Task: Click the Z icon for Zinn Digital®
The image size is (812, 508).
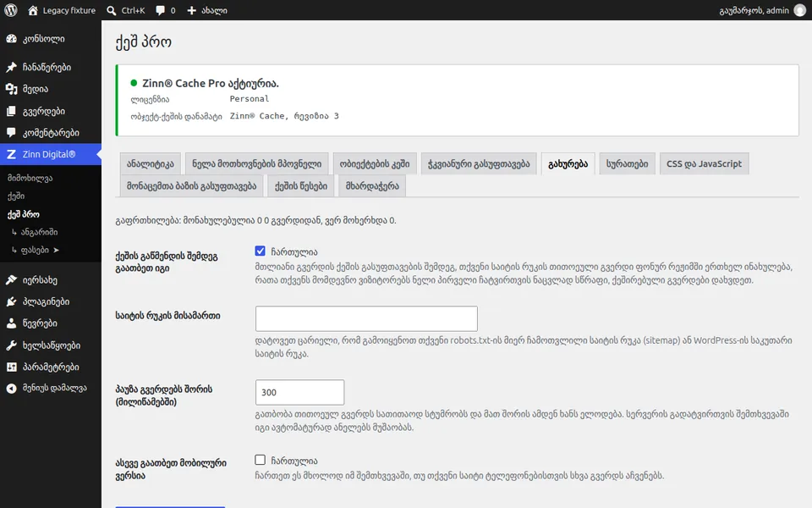Action: click(11, 154)
